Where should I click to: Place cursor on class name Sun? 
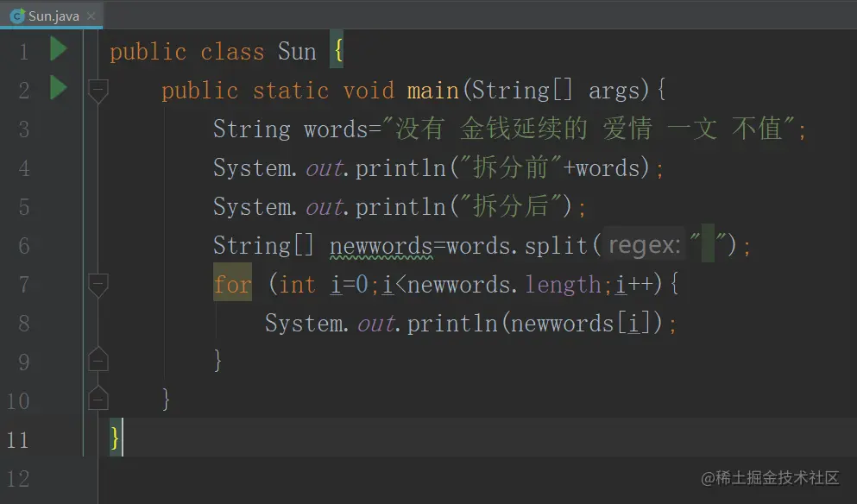(x=297, y=52)
